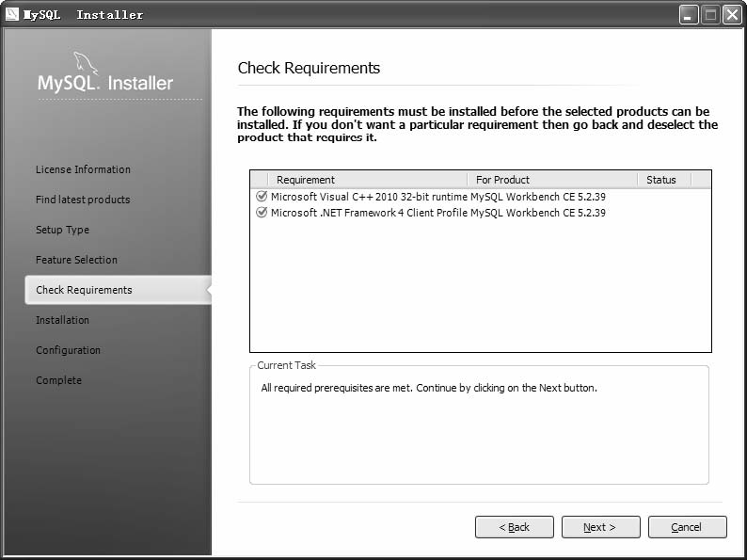Viewport: 747px width, 560px height.
Task: Open the Configuration step
Action: pos(68,350)
